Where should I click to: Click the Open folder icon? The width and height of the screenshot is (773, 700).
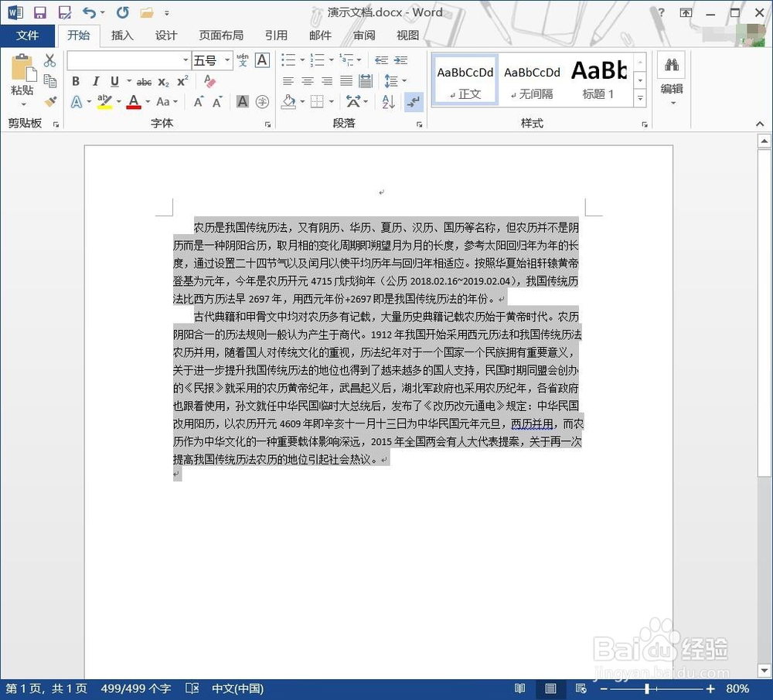pyautogui.click(x=147, y=13)
